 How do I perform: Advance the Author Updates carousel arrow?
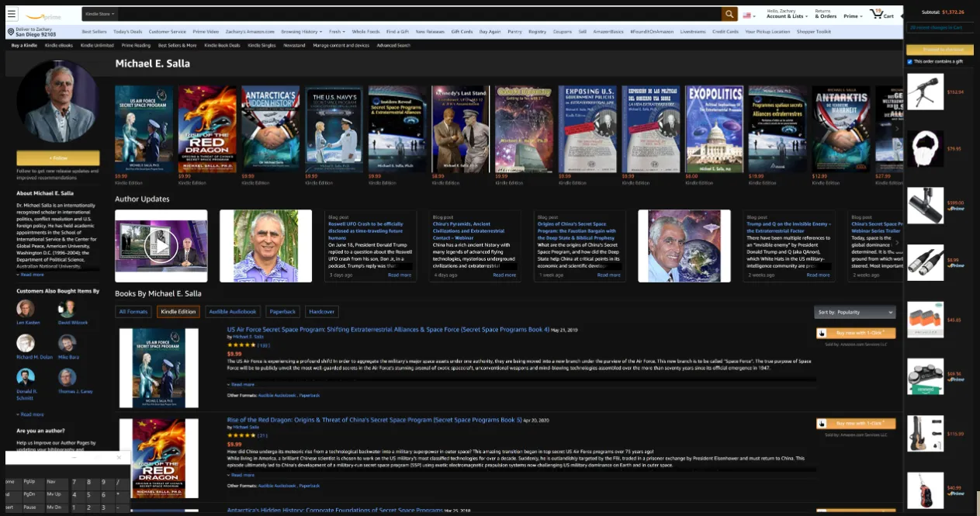(x=897, y=244)
